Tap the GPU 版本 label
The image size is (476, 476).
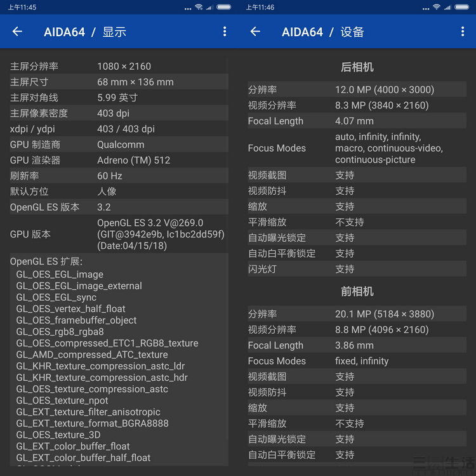click(x=30, y=234)
